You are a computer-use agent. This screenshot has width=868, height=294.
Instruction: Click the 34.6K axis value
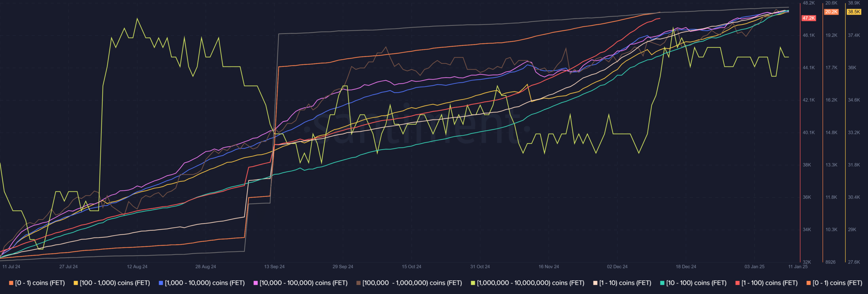[854, 100]
